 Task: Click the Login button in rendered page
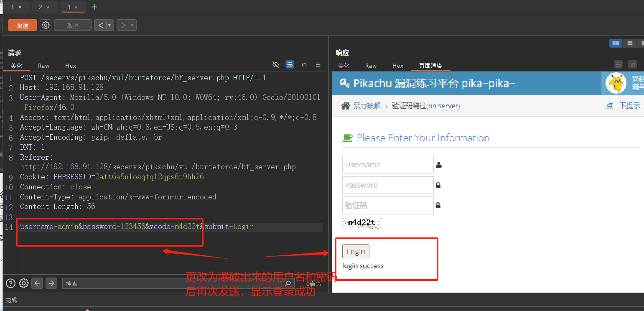356,251
